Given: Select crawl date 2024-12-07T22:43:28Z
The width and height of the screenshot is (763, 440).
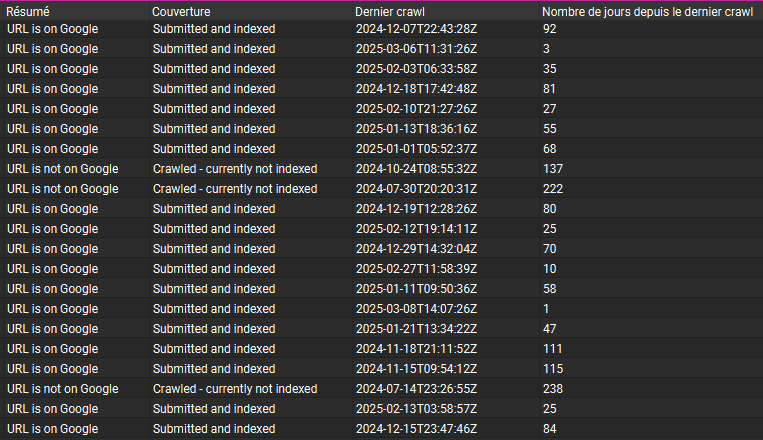Looking at the screenshot, I should click(417, 29).
